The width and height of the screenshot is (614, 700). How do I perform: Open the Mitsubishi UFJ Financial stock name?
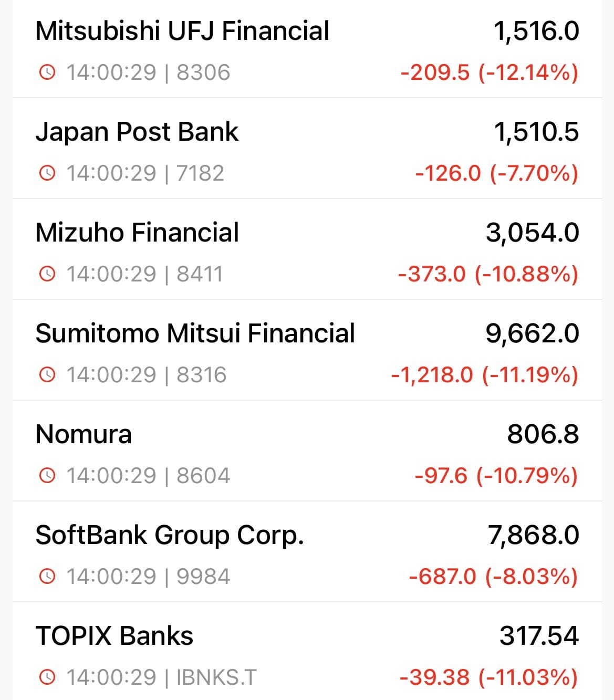point(182,30)
